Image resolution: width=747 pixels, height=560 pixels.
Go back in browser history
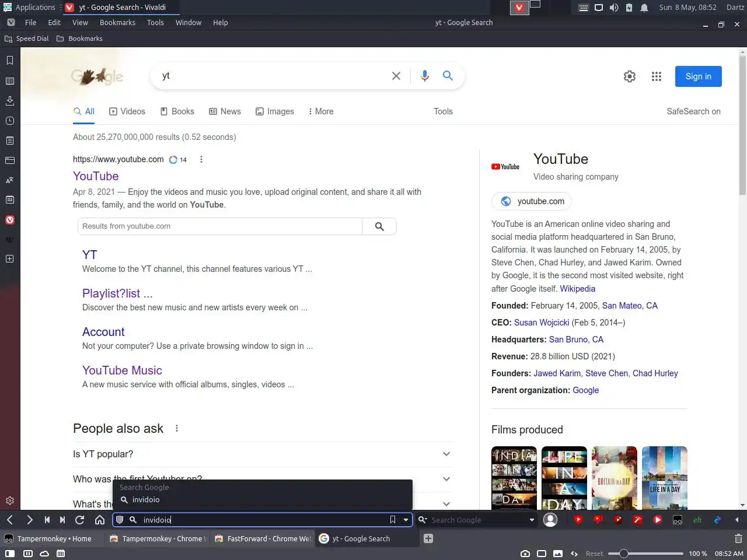[x=10, y=520]
